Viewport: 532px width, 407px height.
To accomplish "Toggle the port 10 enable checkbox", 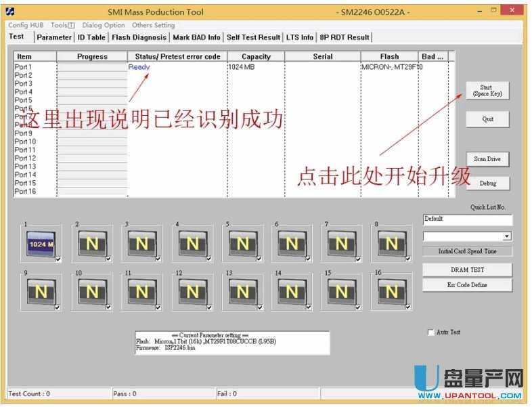I will coord(108,307).
